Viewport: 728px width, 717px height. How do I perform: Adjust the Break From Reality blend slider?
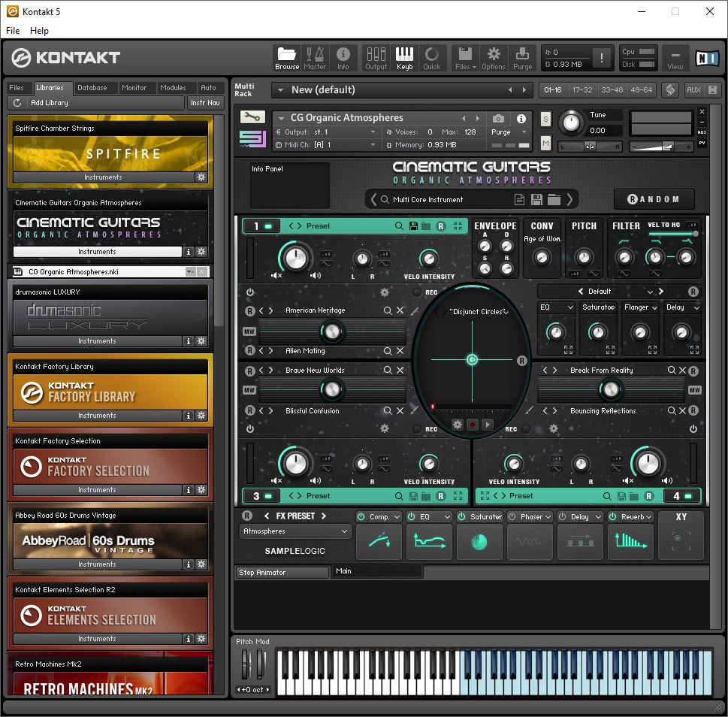(x=611, y=389)
